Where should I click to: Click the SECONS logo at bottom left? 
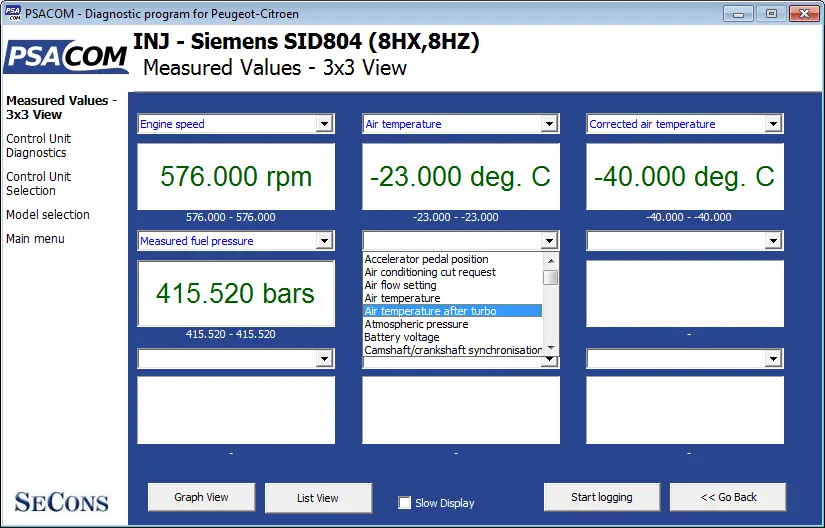[62, 502]
